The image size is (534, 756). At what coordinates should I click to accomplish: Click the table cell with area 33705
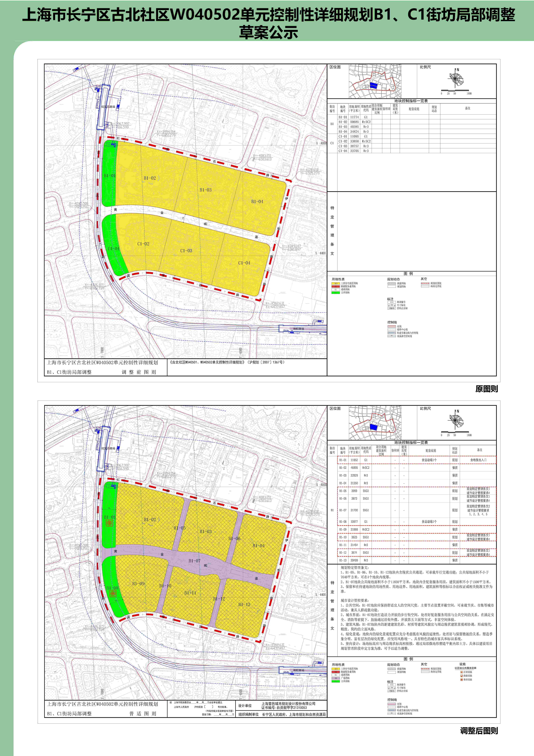point(354,151)
